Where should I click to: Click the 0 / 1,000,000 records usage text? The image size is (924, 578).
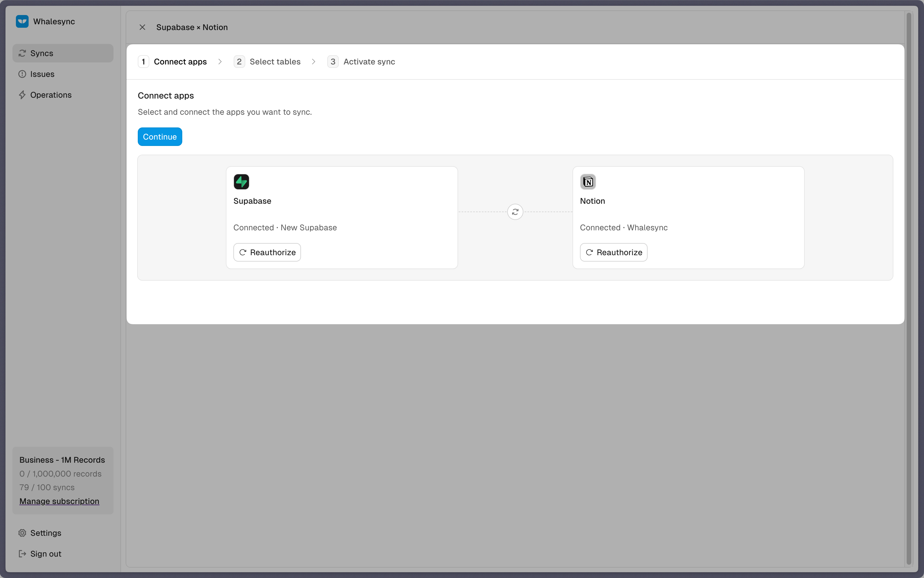pyautogui.click(x=60, y=474)
